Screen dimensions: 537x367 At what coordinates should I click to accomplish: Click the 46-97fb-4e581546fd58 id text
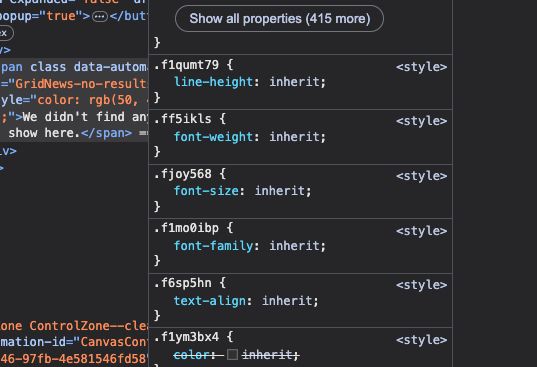(74, 359)
